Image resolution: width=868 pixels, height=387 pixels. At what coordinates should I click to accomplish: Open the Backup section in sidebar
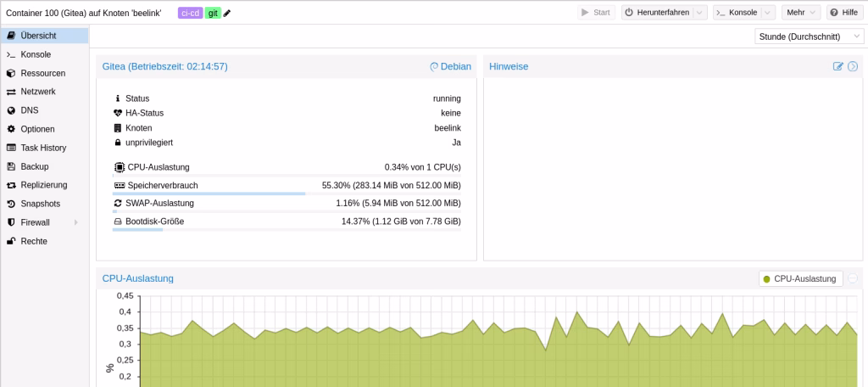[x=34, y=166]
